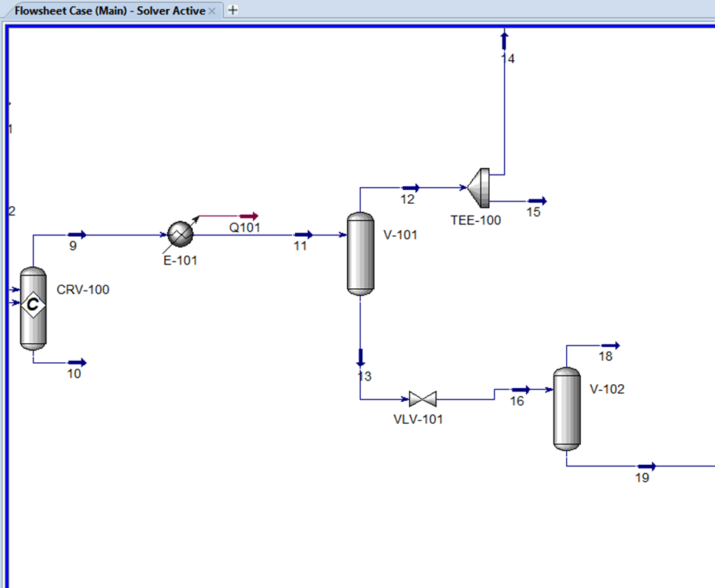This screenshot has width=715, height=588.
Task: Add a new flowsheet tab with plus button
Action: [x=232, y=10]
